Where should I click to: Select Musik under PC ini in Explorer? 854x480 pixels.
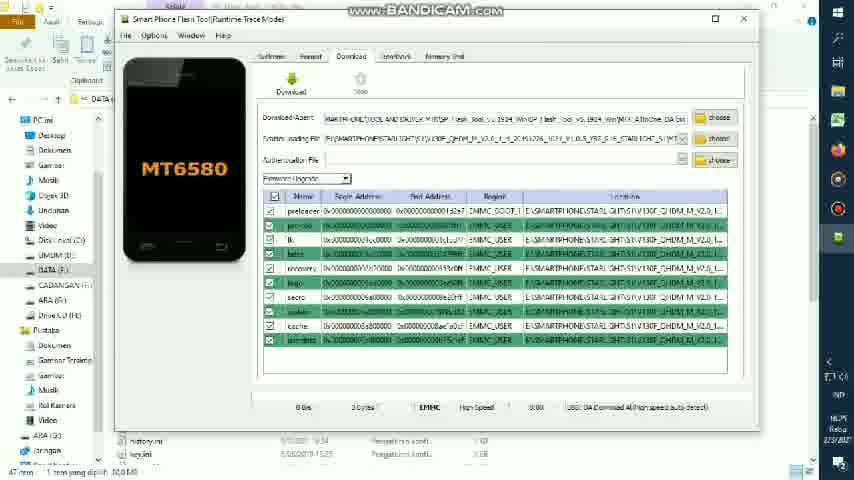48,180
